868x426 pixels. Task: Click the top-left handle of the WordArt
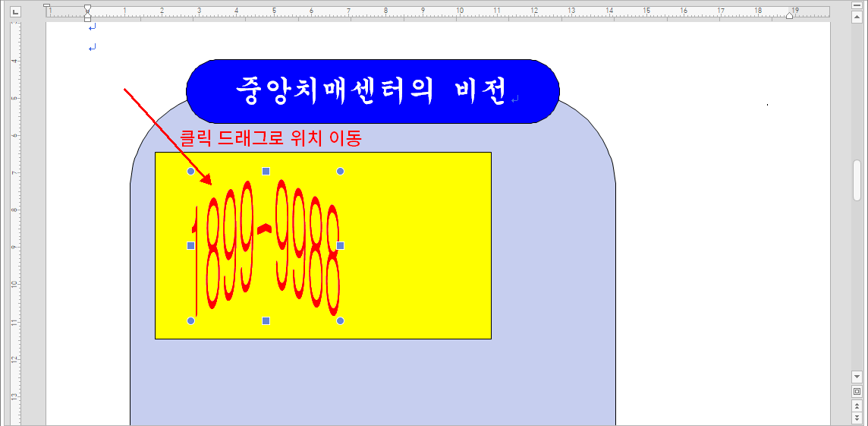coord(191,171)
